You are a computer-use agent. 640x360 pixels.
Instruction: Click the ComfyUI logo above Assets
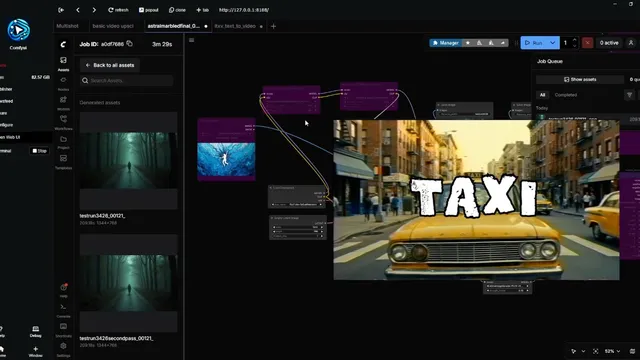click(x=63, y=44)
